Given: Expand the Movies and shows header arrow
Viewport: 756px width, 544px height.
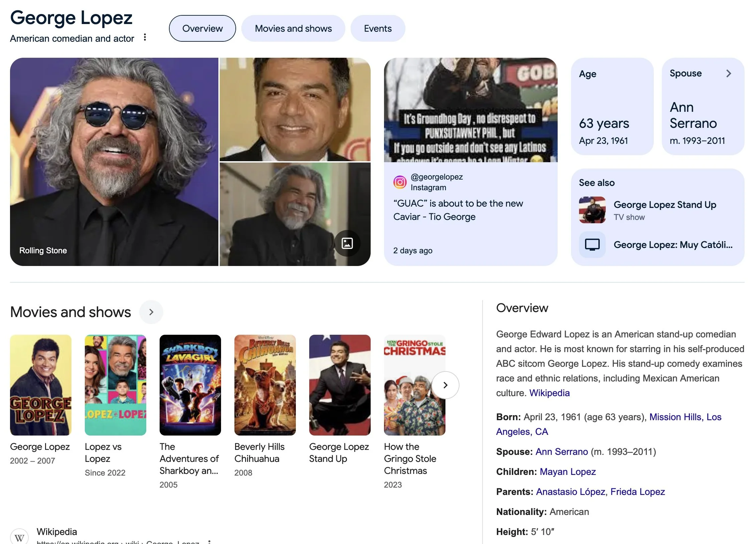Looking at the screenshot, I should tap(151, 312).
